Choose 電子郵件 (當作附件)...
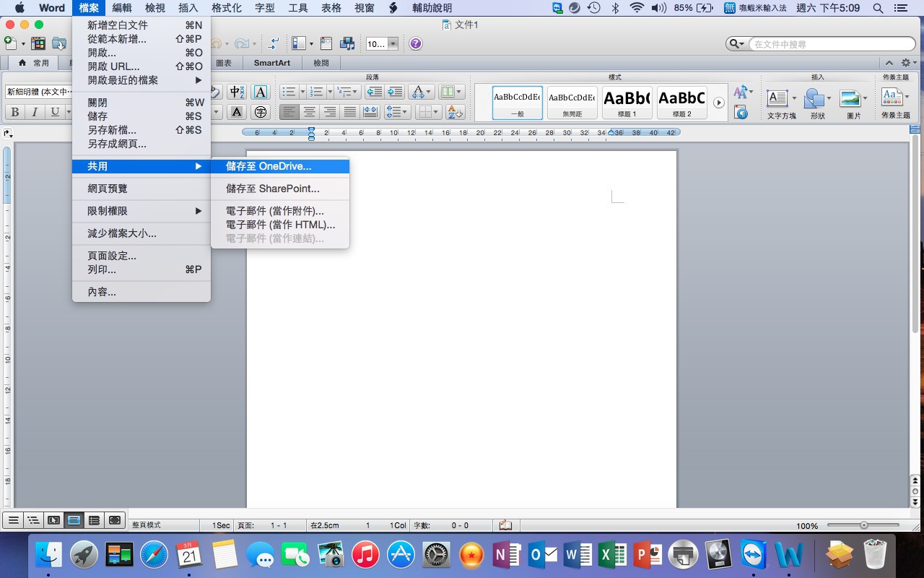The width and height of the screenshot is (924, 578). pos(280,211)
